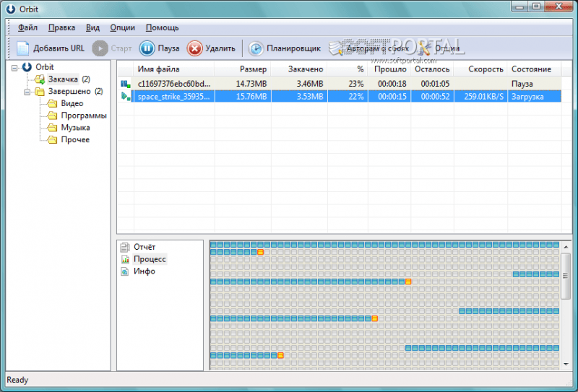Switch to the Инфо view
Image resolution: width=578 pixels, height=392 pixels.
tap(144, 271)
